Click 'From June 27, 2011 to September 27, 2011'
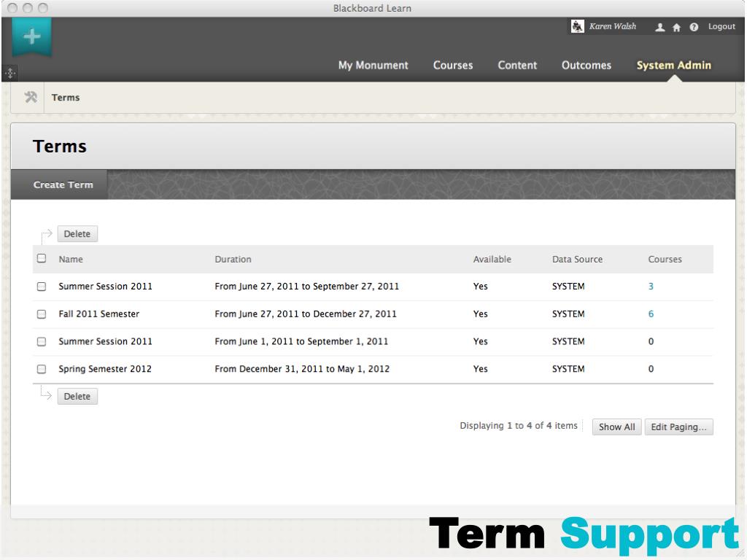 (307, 286)
